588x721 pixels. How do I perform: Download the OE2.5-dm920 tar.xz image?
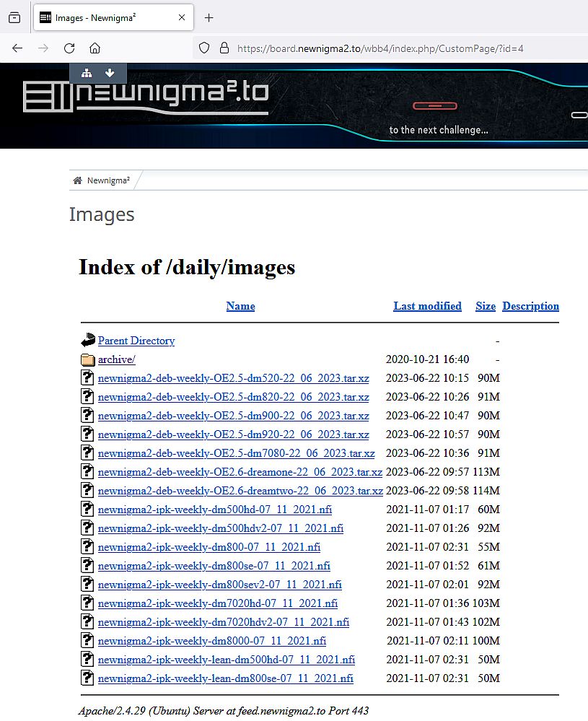233,434
